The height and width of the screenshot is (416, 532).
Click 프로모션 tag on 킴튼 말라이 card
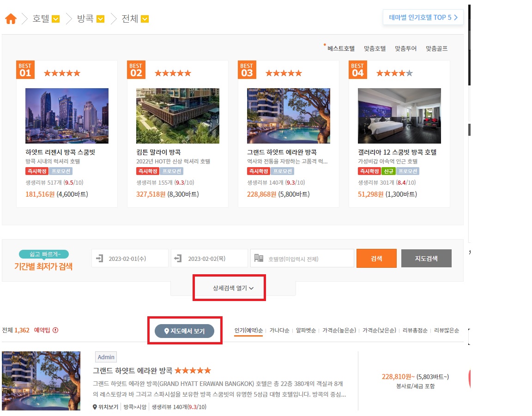[172, 171]
